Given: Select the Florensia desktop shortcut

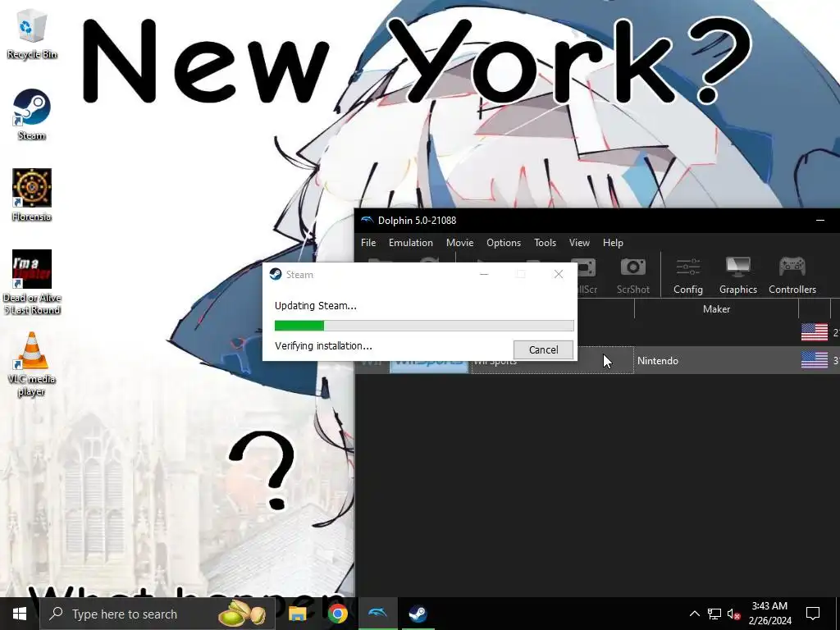Looking at the screenshot, I should (x=32, y=195).
